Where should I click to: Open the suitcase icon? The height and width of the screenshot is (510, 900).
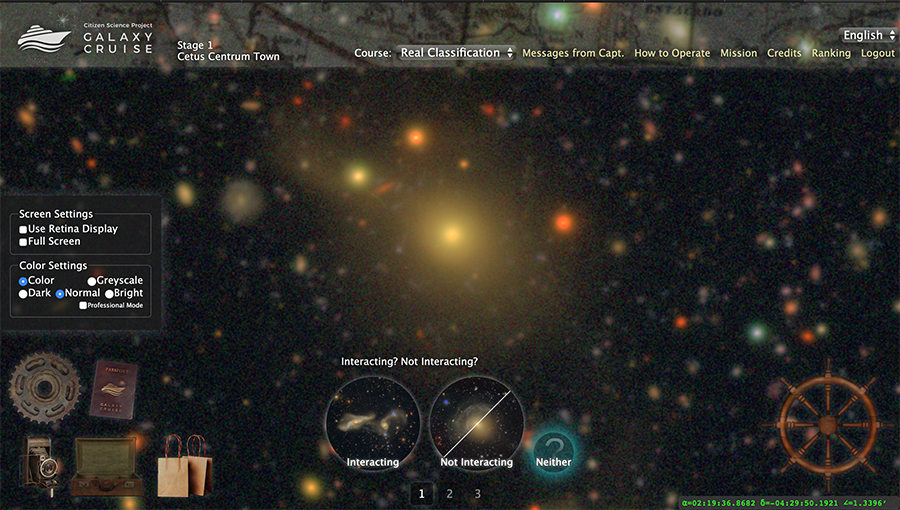(x=104, y=466)
